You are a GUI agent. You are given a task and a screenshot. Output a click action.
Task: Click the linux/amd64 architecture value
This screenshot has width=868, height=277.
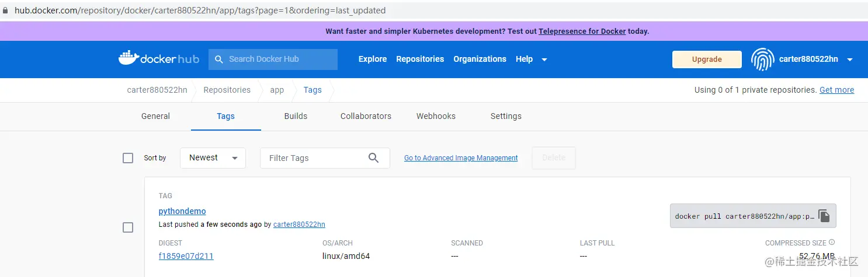coord(346,256)
